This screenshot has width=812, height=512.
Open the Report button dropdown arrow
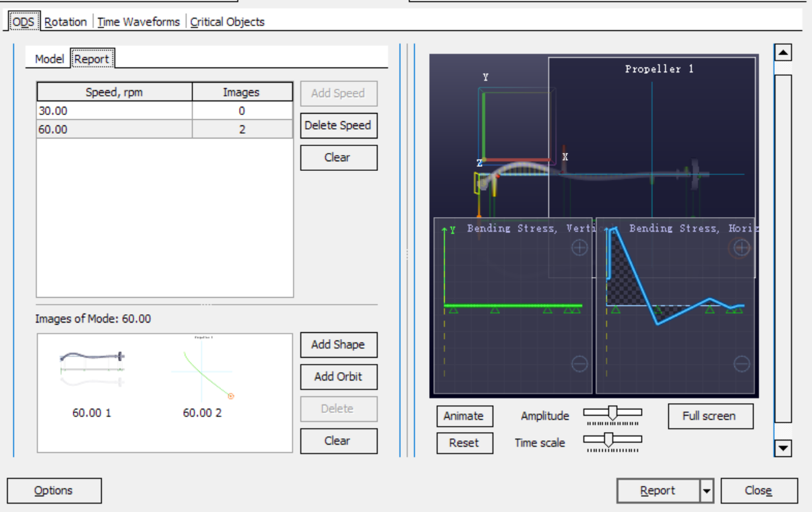(707, 490)
